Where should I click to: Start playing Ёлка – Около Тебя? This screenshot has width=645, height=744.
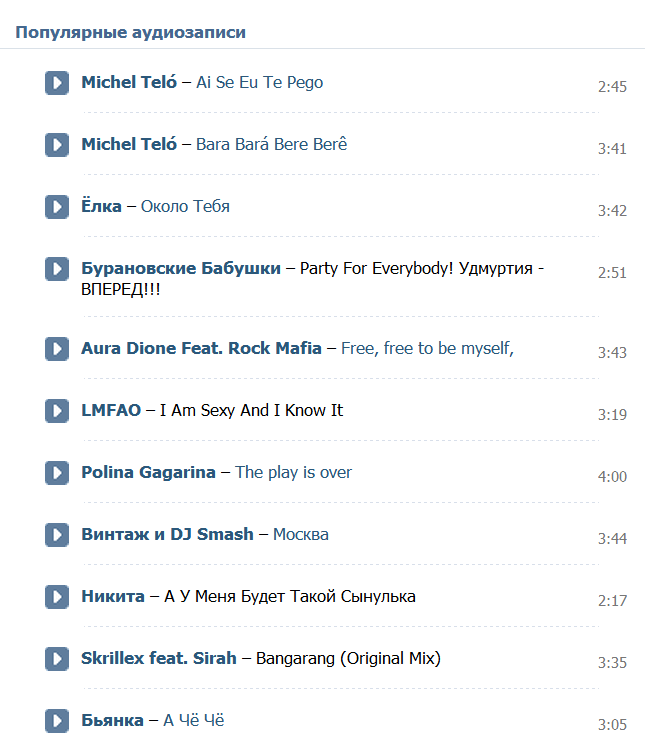point(57,207)
